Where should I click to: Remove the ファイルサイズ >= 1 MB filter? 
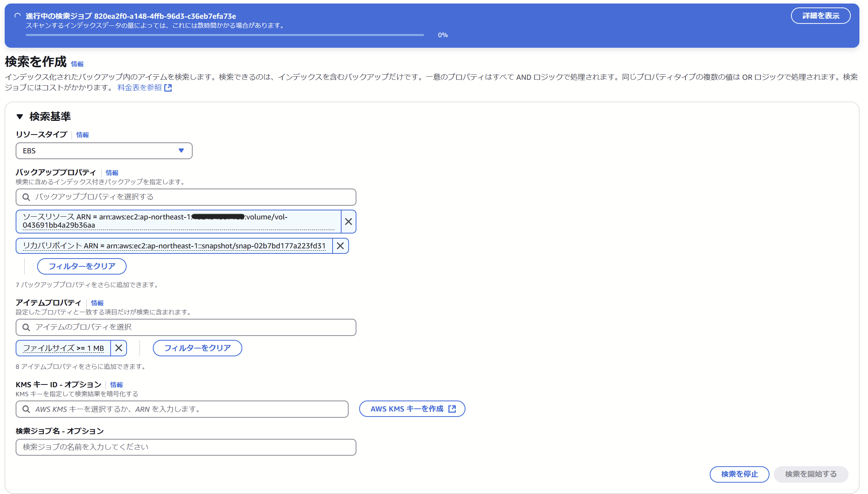(119, 348)
